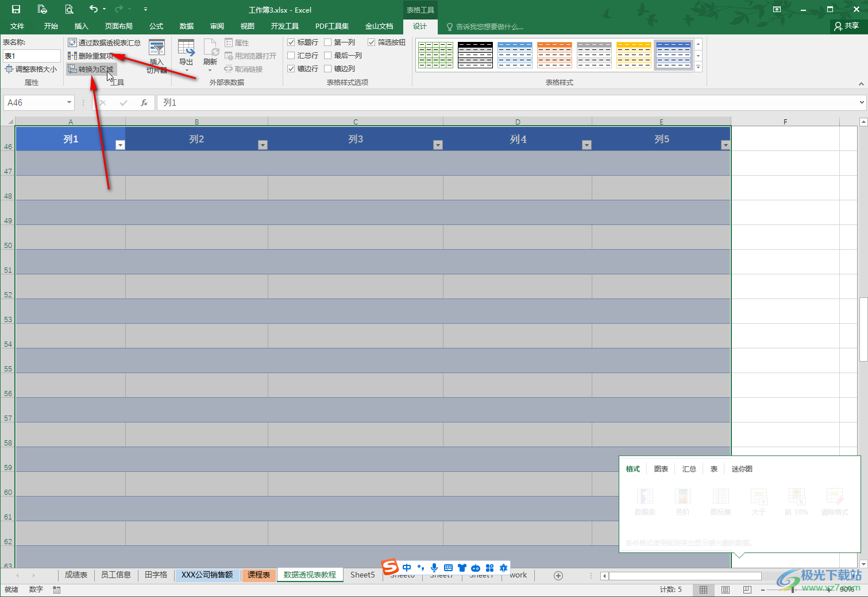Switch to Page Break Preview icon
The width and height of the screenshot is (868, 597).
(x=747, y=590)
